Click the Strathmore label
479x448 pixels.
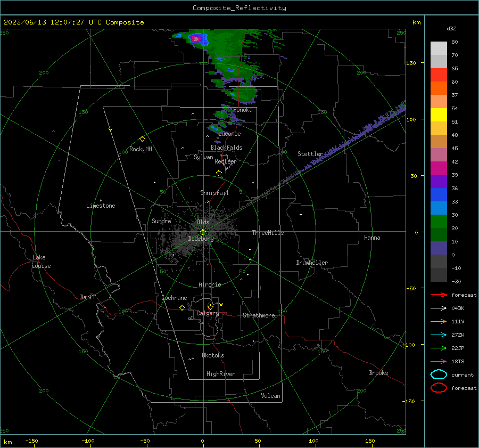pos(259,315)
